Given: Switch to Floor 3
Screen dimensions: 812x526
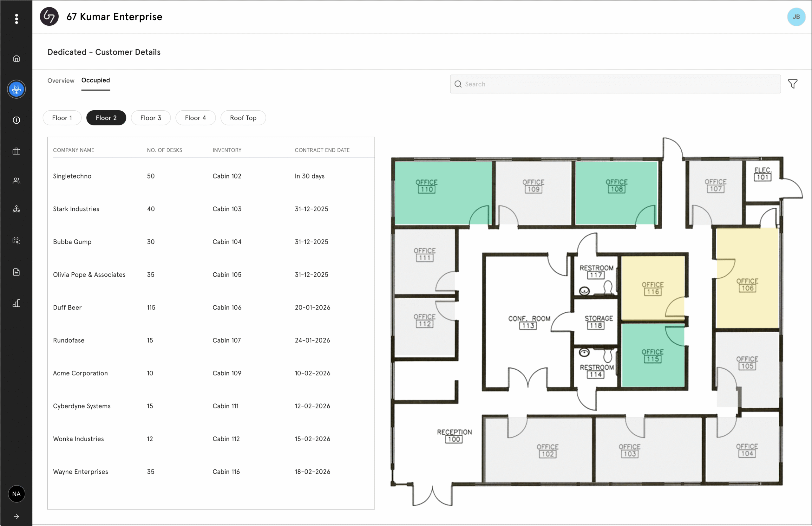Looking at the screenshot, I should pyautogui.click(x=151, y=118).
